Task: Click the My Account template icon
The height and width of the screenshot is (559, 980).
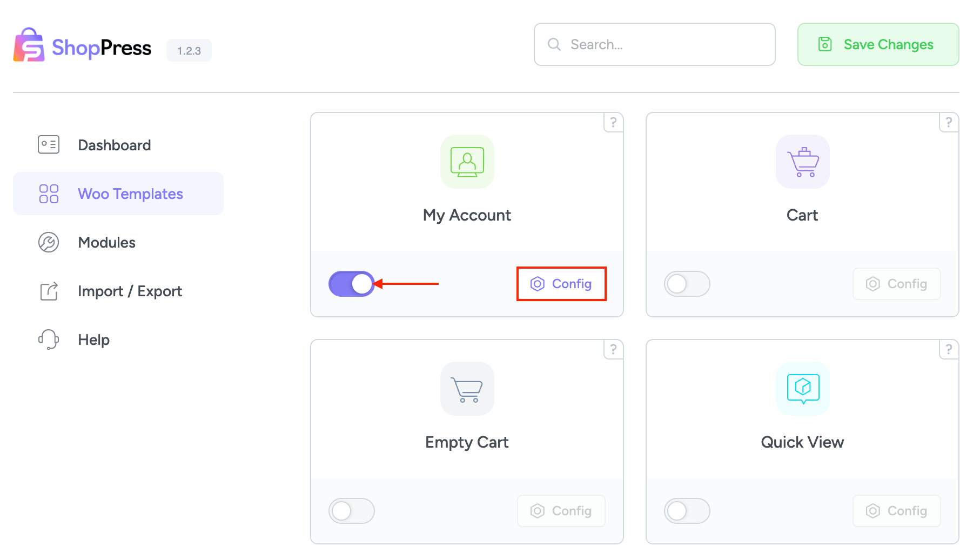Action: click(x=467, y=162)
